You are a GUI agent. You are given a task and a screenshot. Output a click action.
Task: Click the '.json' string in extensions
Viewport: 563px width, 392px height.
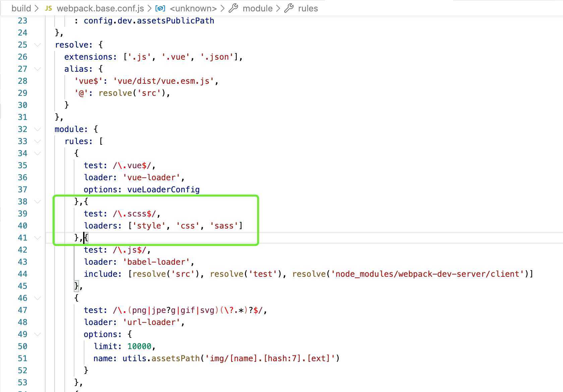pyautogui.click(x=217, y=57)
